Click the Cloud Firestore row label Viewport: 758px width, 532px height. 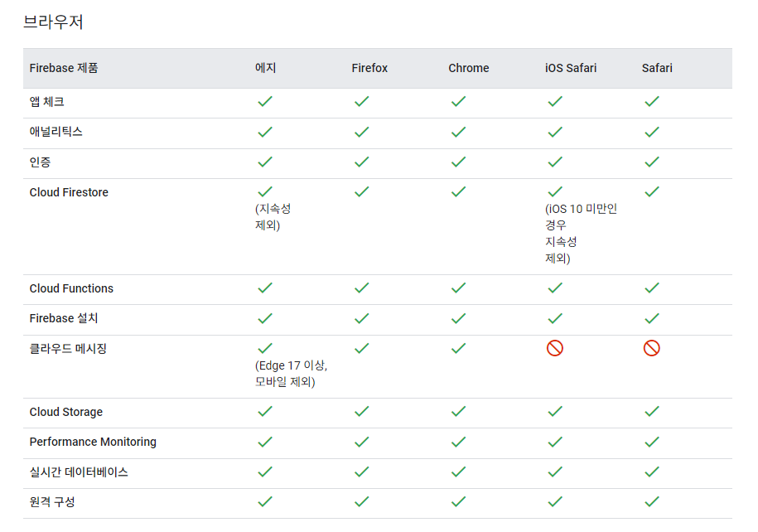pos(69,192)
